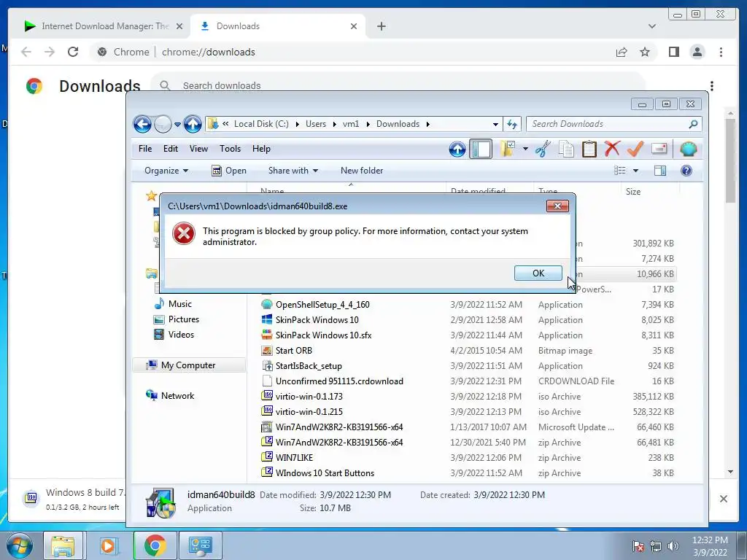This screenshot has height=560, width=747.
Task: Open the Windows Start orb
Action: pyautogui.click(x=20, y=545)
